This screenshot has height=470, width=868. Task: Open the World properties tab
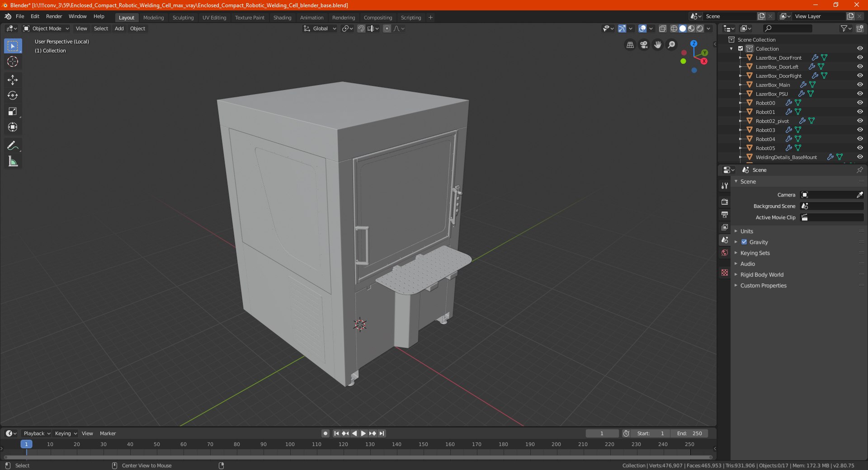pyautogui.click(x=725, y=253)
